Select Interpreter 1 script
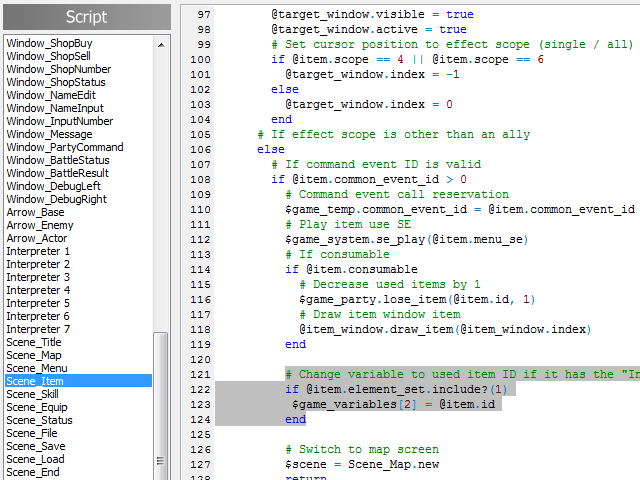 (x=38, y=251)
